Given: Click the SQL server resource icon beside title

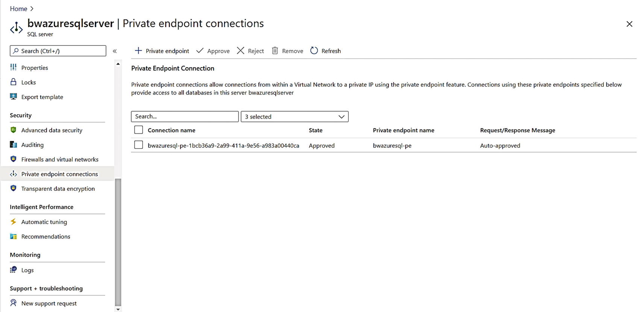Looking at the screenshot, I should pyautogui.click(x=16, y=28).
